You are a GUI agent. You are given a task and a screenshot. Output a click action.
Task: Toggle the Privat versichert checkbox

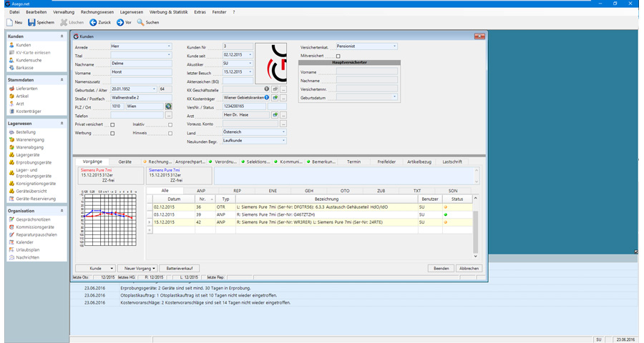tap(112, 125)
